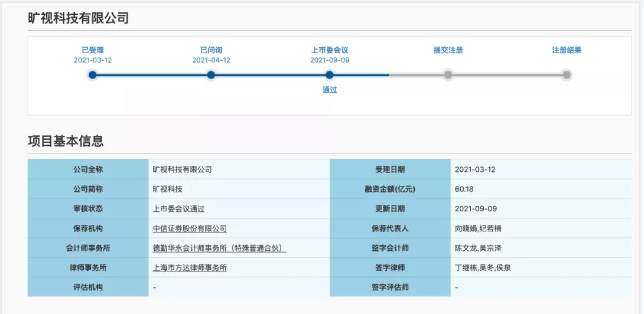The height and width of the screenshot is (314, 644).
Task: Click the 公司简称 header cell
Action: 88,189
